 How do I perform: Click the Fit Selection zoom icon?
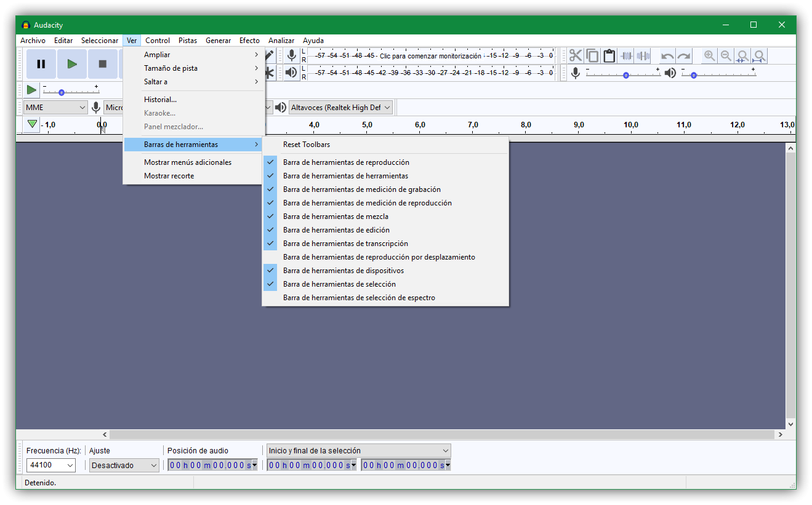(x=743, y=56)
